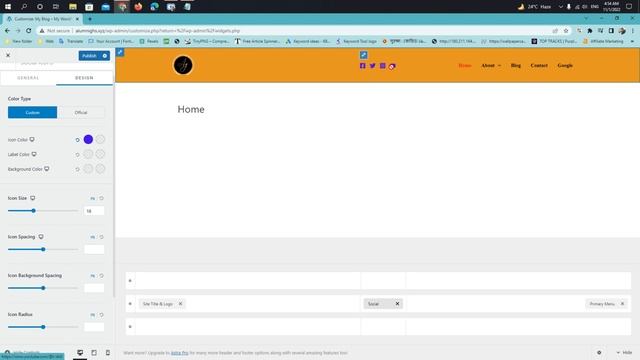Viewport: 640px width, 360px height.
Task: Open the Astra Pro upgrade link
Action: point(180,353)
